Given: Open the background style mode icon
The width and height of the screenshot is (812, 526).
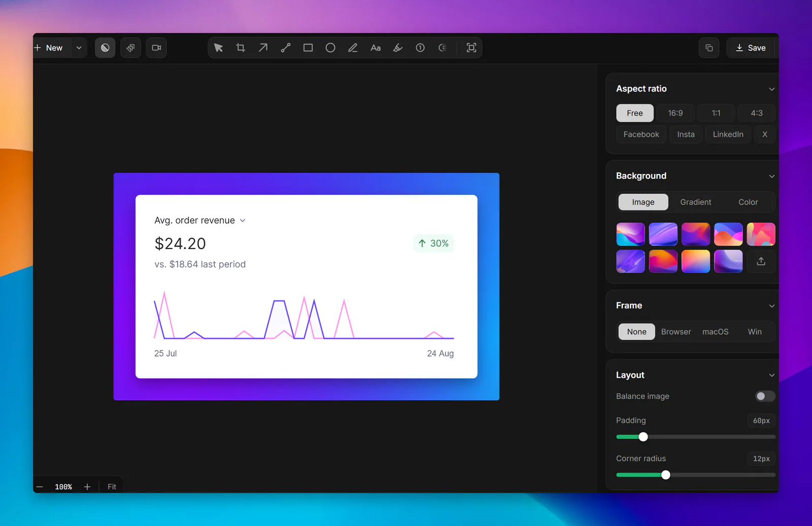Looking at the screenshot, I should pos(105,48).
